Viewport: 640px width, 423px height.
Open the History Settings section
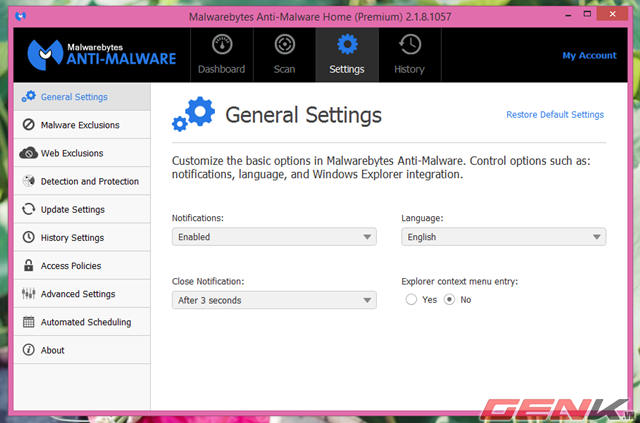coord(82,238)
